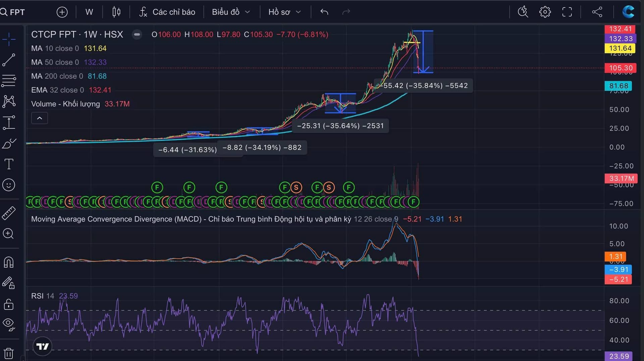Click the 33.17M volume axis label

(x=621, y=178)
